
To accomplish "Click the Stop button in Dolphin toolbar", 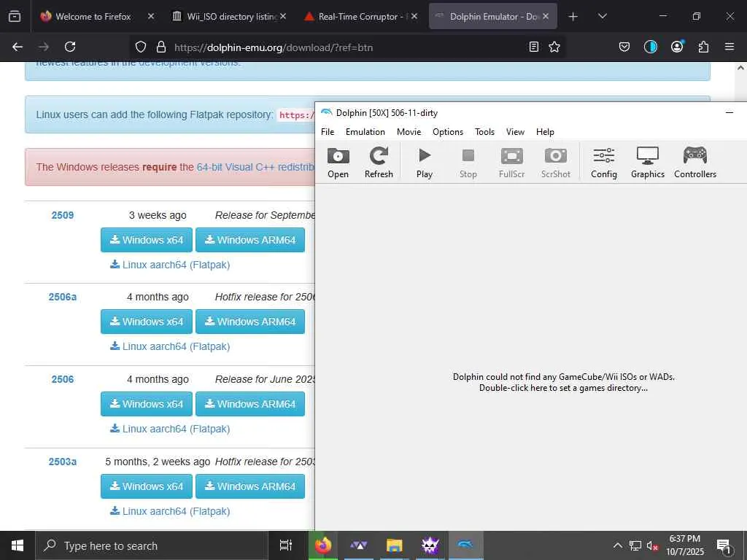I will click(x=468, y=163).
